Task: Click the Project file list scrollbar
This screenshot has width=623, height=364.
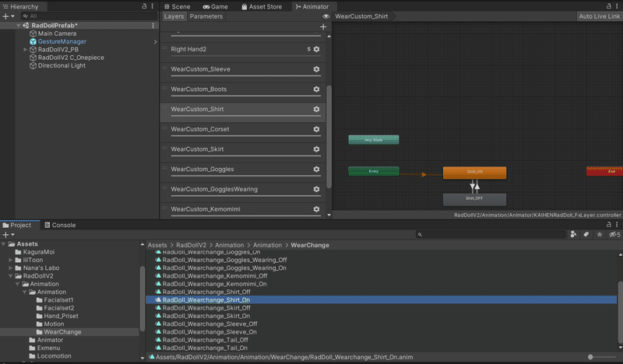Action: (x=620, y=312)
